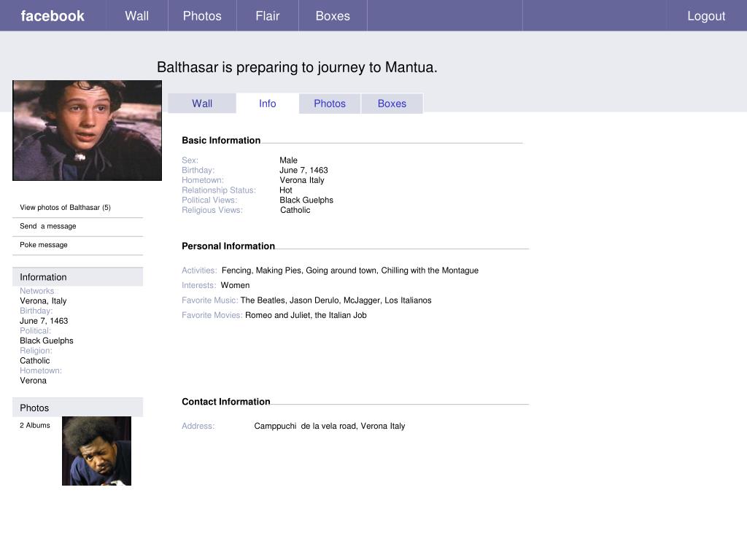The image size is (747, 560).
Task: Open the photo album thumbnail
Action: pyautogui.click(x=96, y=451)
